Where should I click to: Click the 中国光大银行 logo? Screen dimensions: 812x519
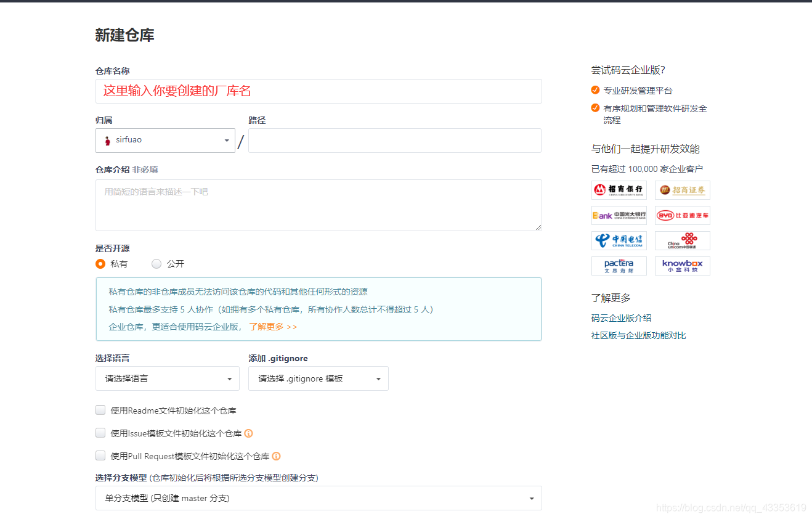click(x=619, y=215)
